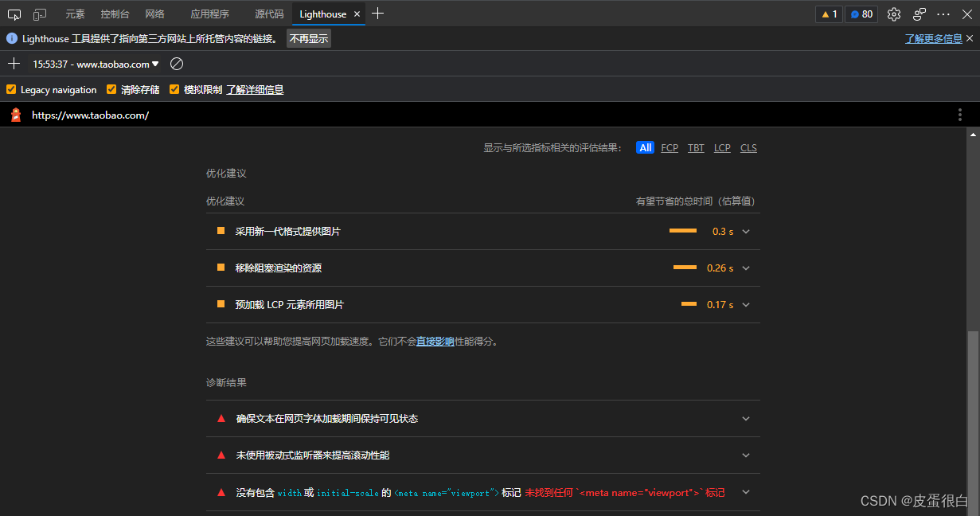
Task: Click the https://www.taobao.com/ report URL
Action: (x=90, y=115)
